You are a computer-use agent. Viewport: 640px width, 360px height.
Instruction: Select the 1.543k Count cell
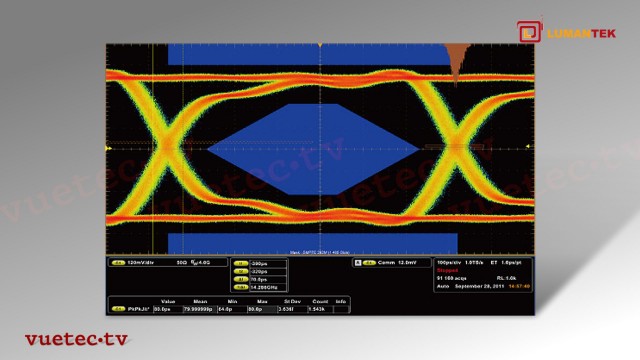click(x=320, y=309)
